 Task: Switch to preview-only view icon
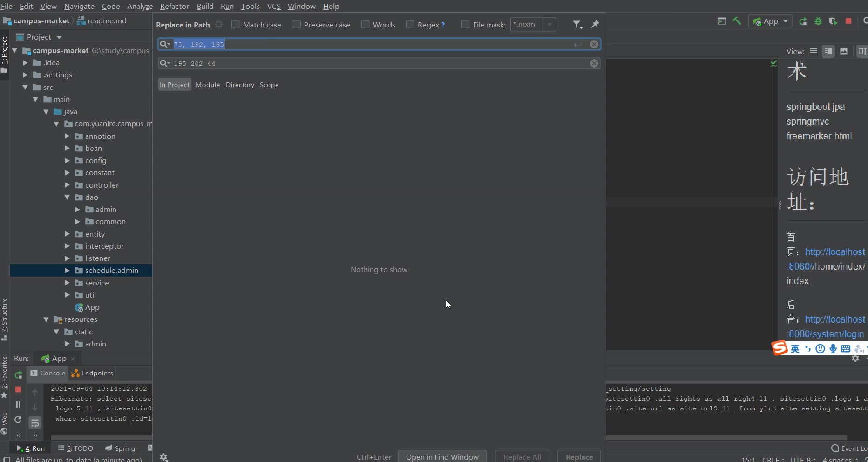pyautogui.click(x=844, y=51)
